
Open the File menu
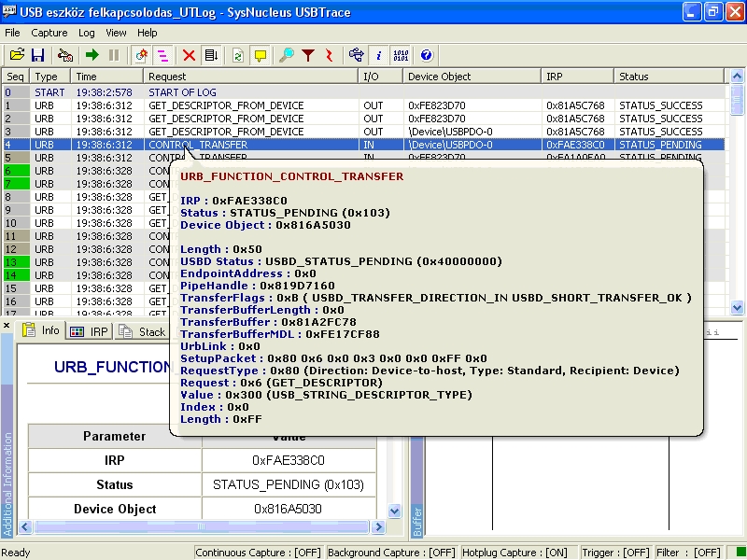pyautogui.click(x=12, y=33)
